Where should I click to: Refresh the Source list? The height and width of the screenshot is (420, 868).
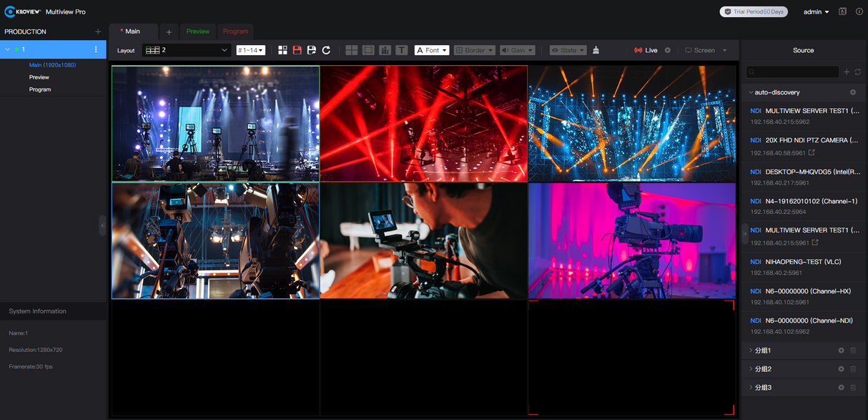coord(857,72)
